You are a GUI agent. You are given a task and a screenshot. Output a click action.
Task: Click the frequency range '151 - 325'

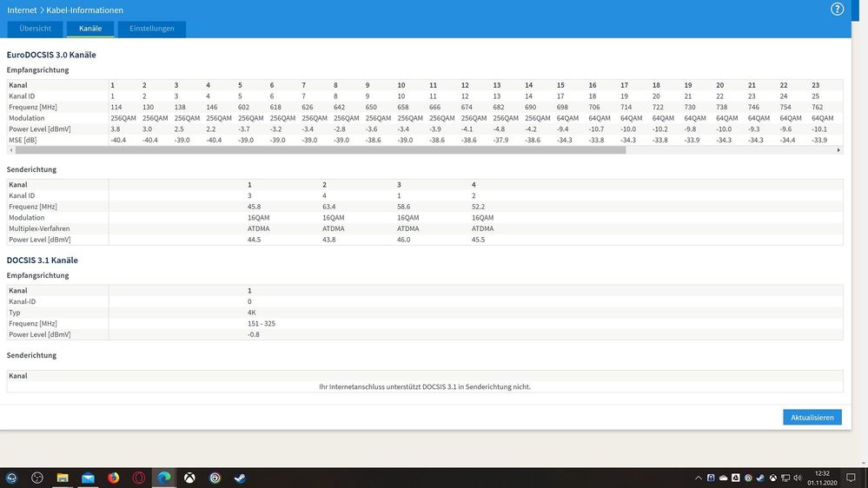coord(262,324)
